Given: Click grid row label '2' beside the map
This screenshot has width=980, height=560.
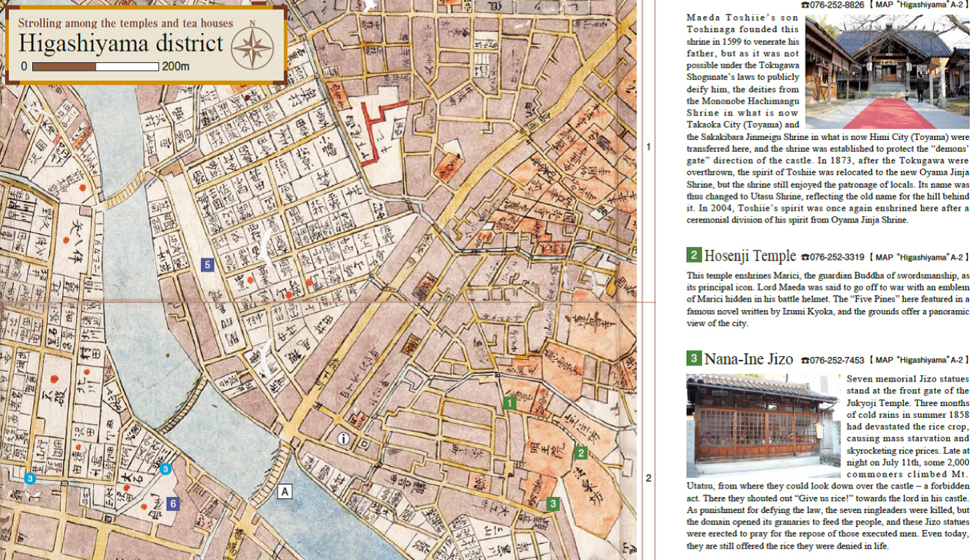Looking at the screenshot, I should pyautogui.click(x=648, y=479).
